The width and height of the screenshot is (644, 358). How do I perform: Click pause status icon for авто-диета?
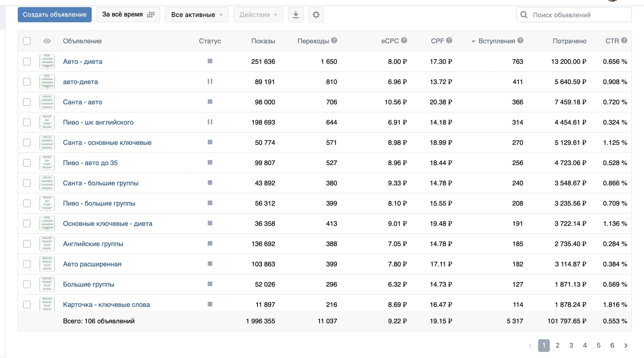[210, 82]
